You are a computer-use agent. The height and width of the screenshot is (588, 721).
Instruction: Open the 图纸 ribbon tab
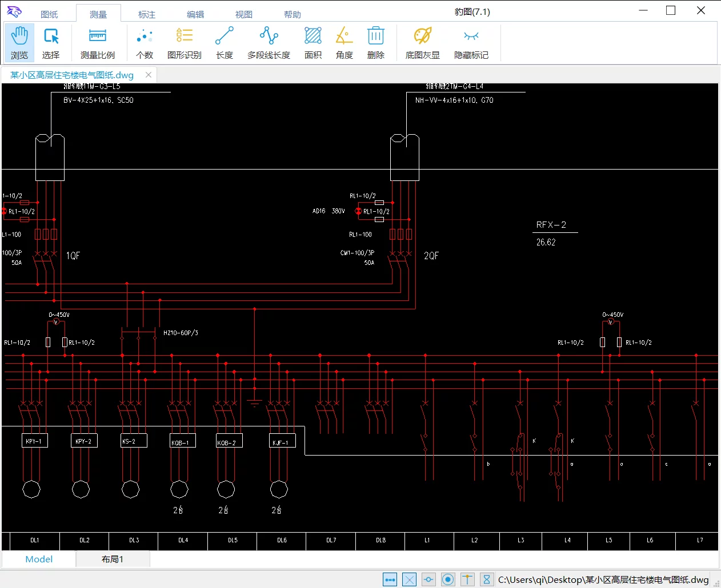click(50, 14)
